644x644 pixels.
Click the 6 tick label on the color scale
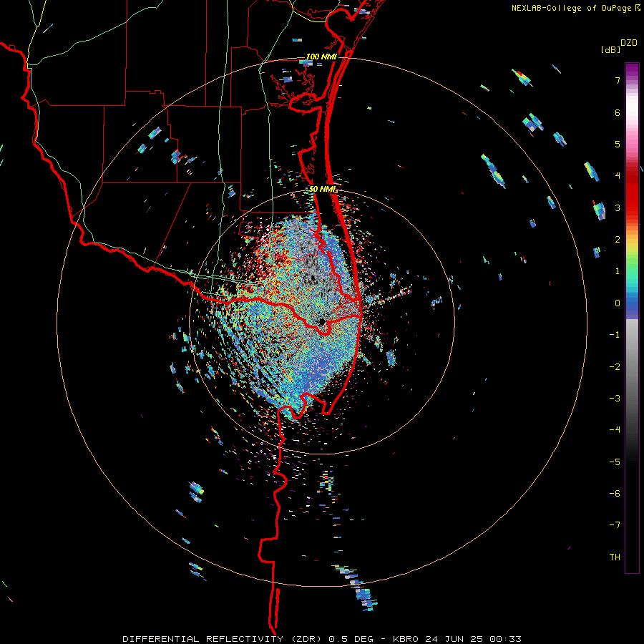point(618,112)
